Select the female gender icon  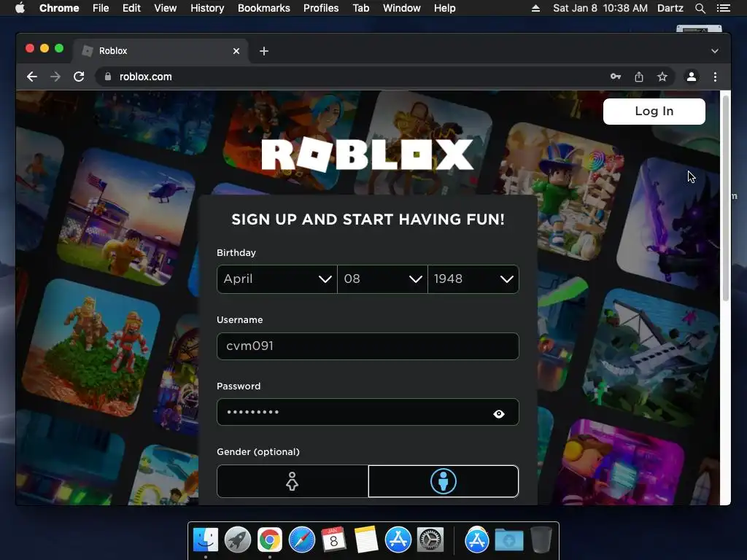click(x=292, y=481)
